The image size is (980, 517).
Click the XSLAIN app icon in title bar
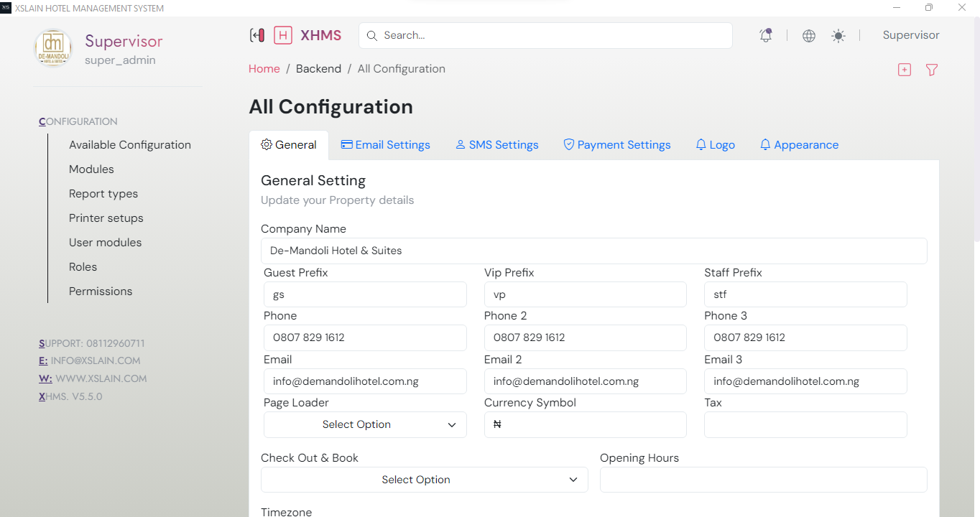coord(6,8)
